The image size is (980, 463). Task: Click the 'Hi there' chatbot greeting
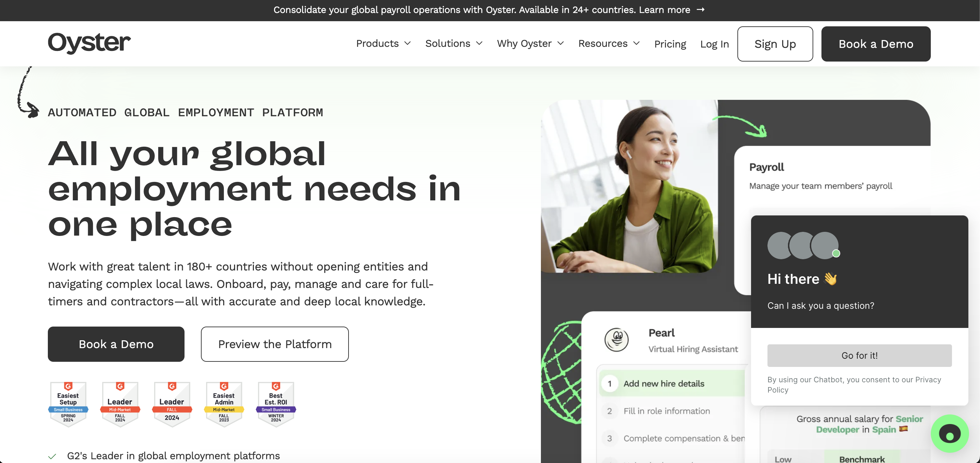(802, 279)
